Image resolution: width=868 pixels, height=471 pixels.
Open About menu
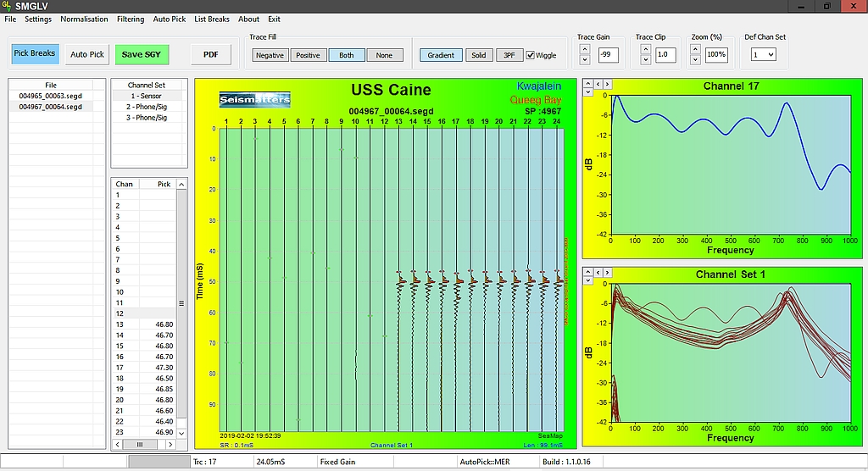pyautogui.click(x=248, y=19)
